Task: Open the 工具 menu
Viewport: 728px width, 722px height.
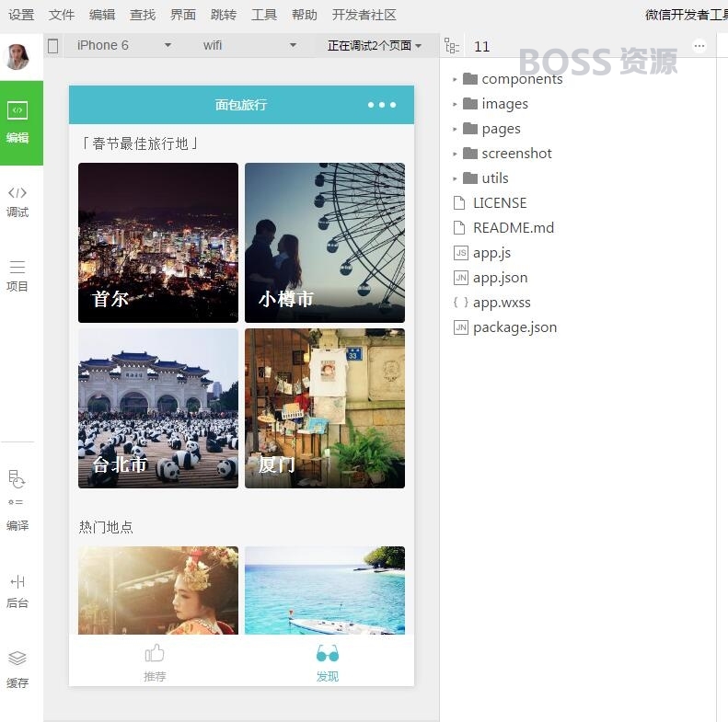Action: pos(264,15)
